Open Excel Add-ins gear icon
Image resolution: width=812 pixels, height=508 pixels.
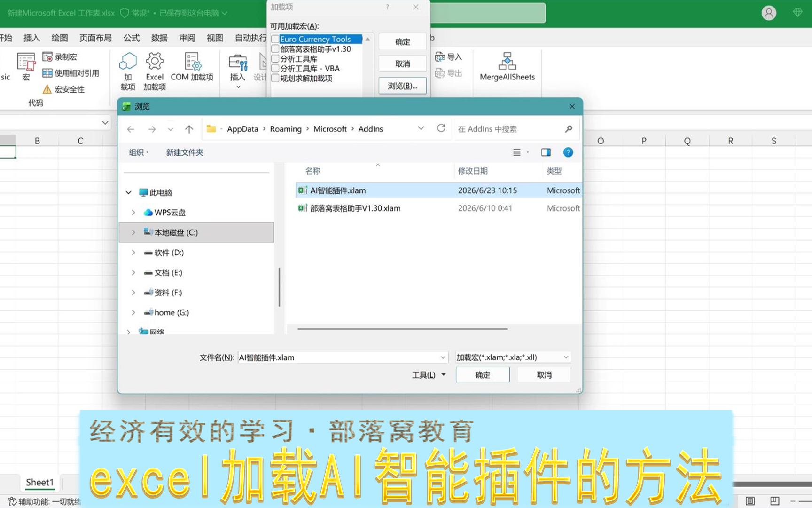point(155,61)
